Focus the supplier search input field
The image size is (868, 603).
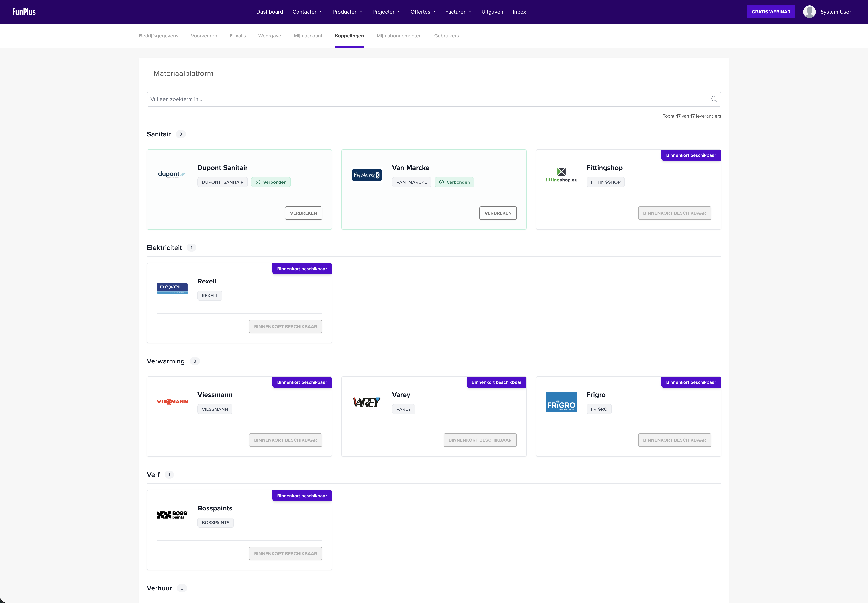[x=427, y=99]
